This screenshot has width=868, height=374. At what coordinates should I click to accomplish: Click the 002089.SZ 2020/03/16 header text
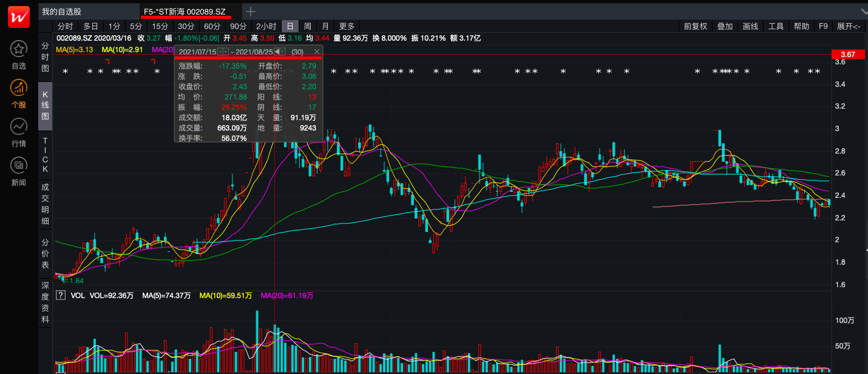pyautogui.click(x=93, y=38)
